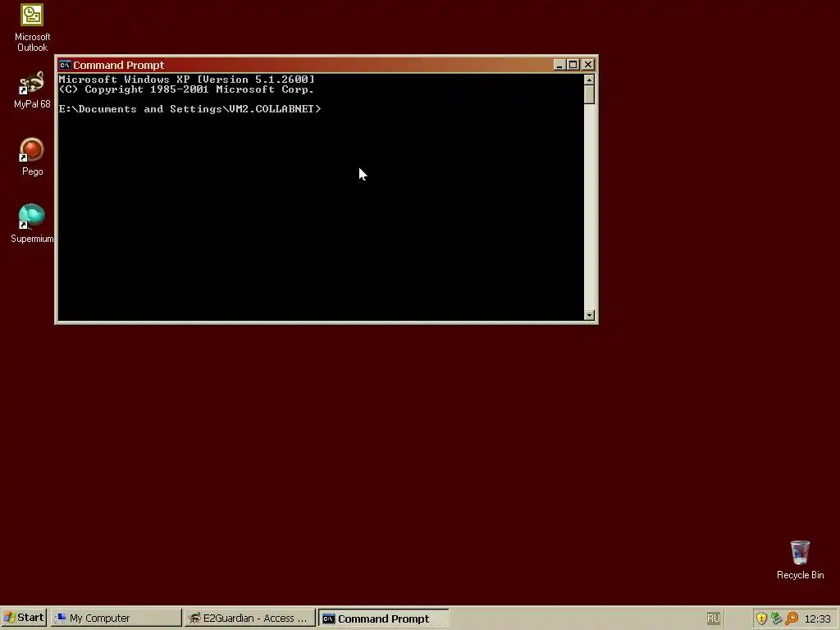The height and width of the screenshot is (630, 840).
Task: Select the Pego desktop shortcut
Action: [32, 157]
